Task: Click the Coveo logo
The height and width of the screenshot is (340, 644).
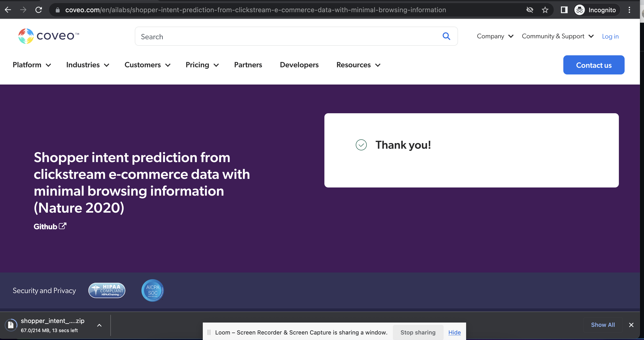Action: pyautogui.click(x=49, y=36)
